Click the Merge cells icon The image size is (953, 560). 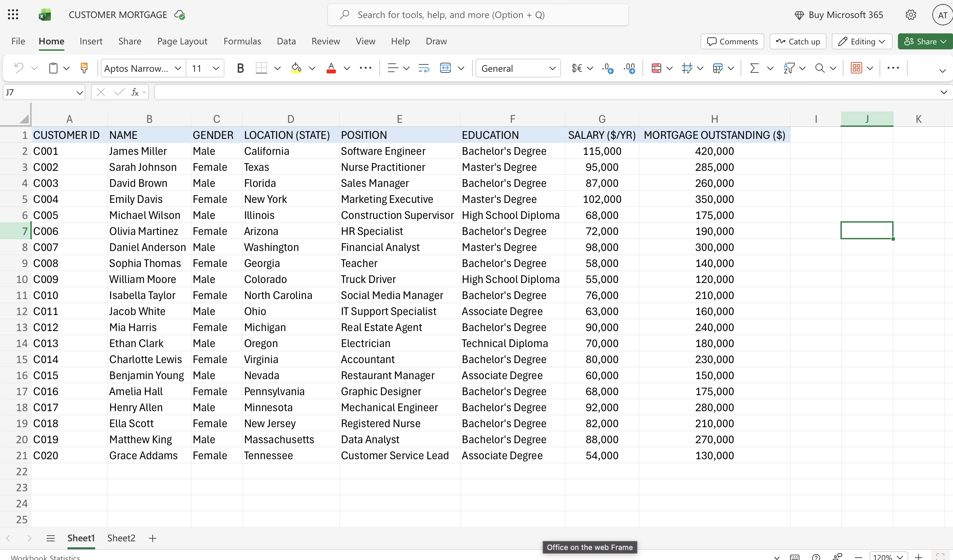click(445, 68)
